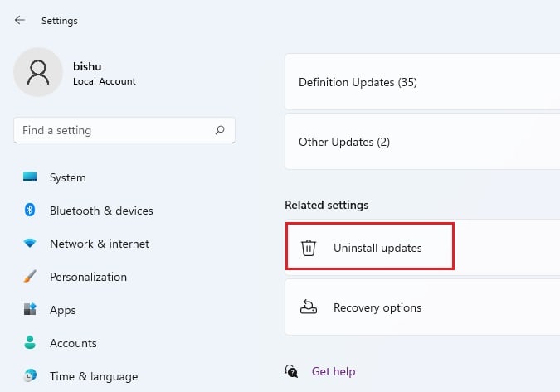The width and height of the screenshot is (560, 392).
Task: Expand Other Updates (2) section
Action: coord(422,142)
